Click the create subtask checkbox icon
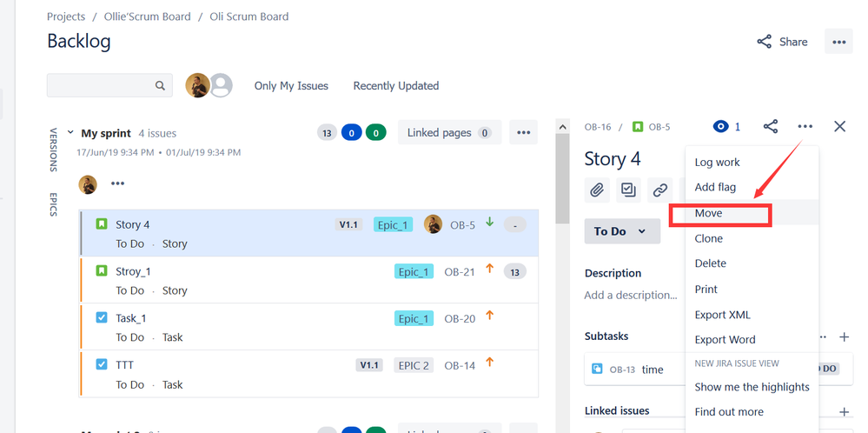 [x=627, y=190]
